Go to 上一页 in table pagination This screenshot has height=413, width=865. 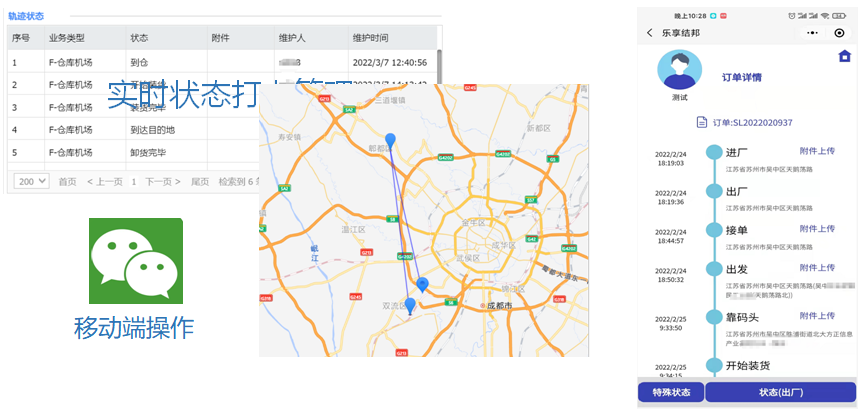[105, 181]
